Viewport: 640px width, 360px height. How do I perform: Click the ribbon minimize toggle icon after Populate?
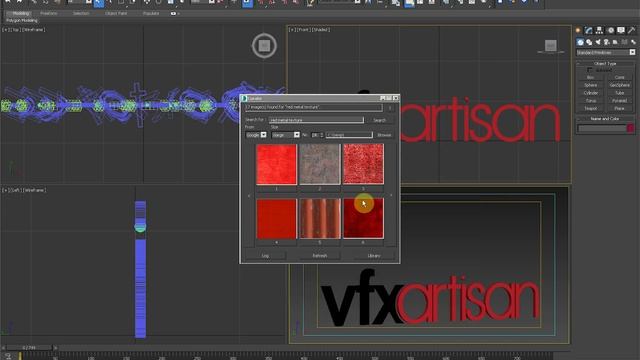[173, 13]
